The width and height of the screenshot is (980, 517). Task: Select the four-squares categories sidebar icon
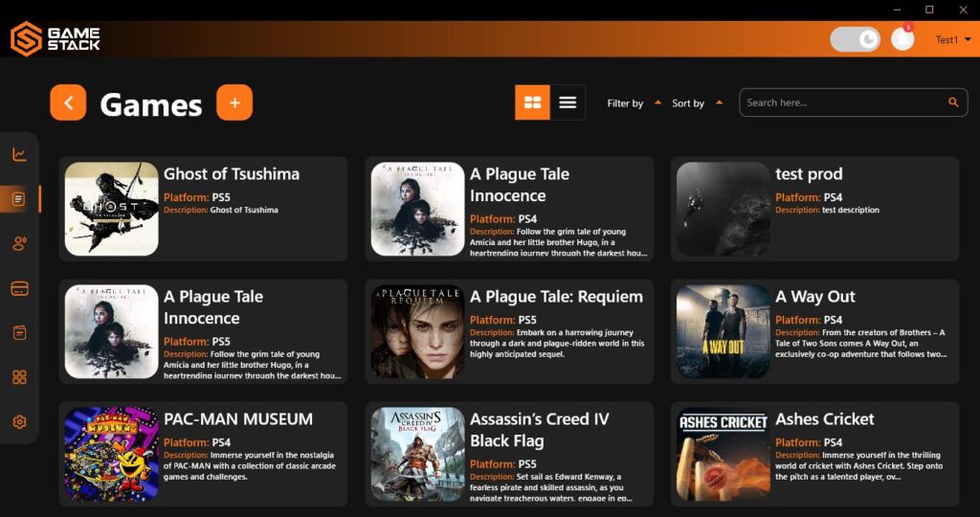(19, 377)
